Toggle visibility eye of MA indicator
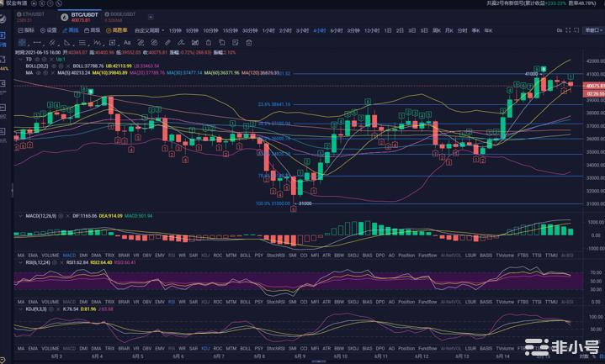 (38, 72)
